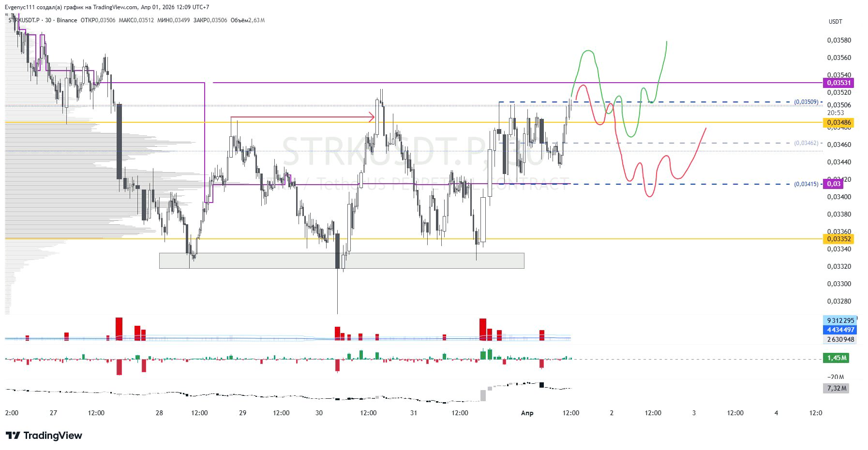Image resolution: width=868 pixels, height=450 pixels.
Task: Click the TradingView logo at bottom left
Action: 44,435
